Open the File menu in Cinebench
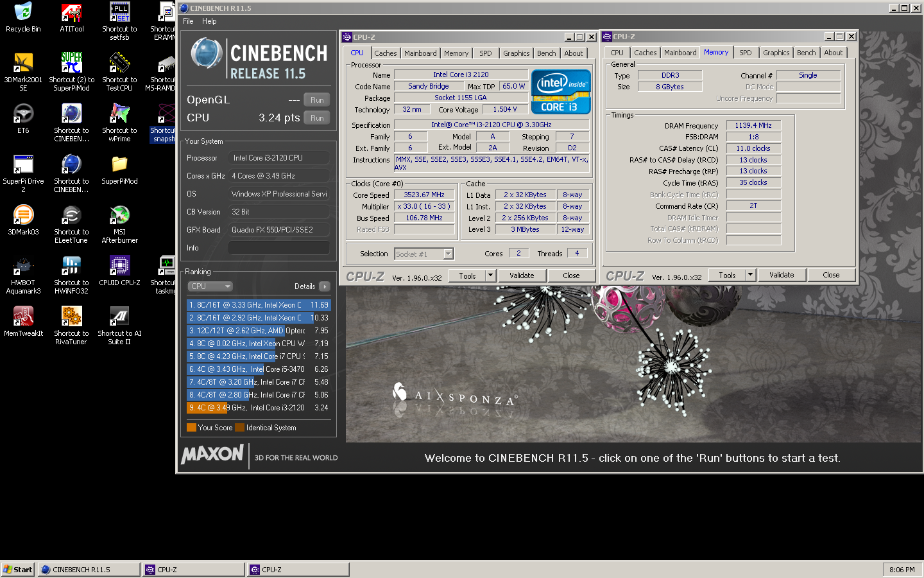Image resolution: width=924 pixels, height=578 pixels. (x=188, y=21)
